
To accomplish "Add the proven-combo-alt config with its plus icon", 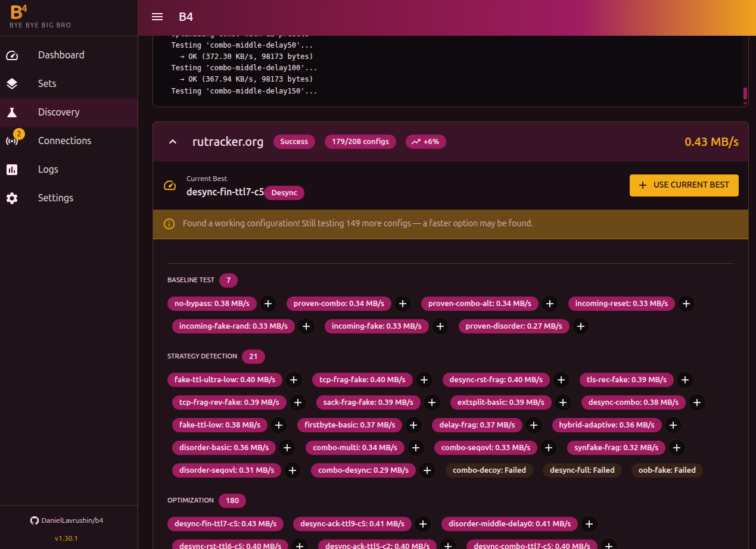I will (x=549, y=304).
